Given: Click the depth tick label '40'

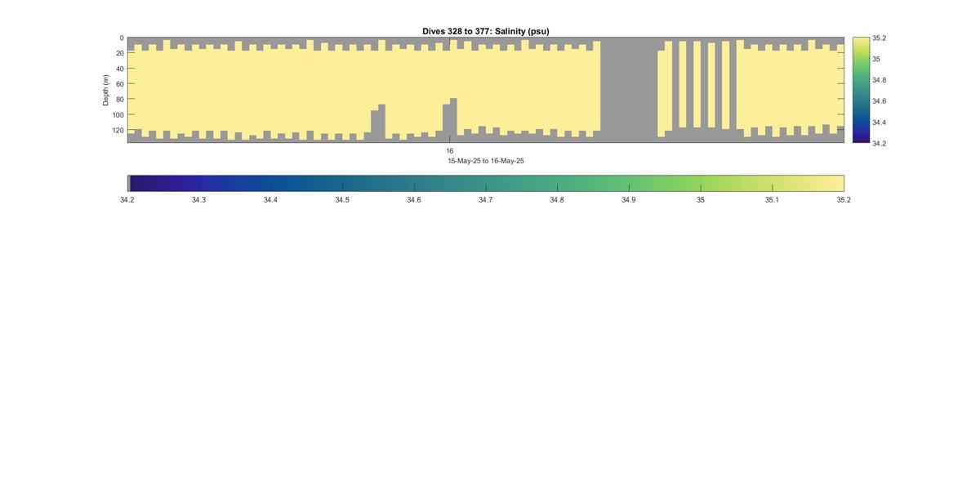Looking at the screenshot, I should [119, 69].
